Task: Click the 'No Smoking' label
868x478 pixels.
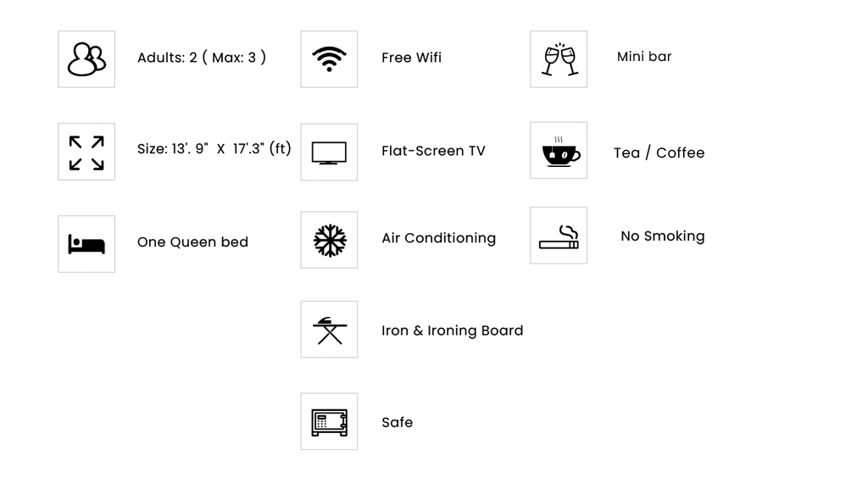Action: coord(662,236)
